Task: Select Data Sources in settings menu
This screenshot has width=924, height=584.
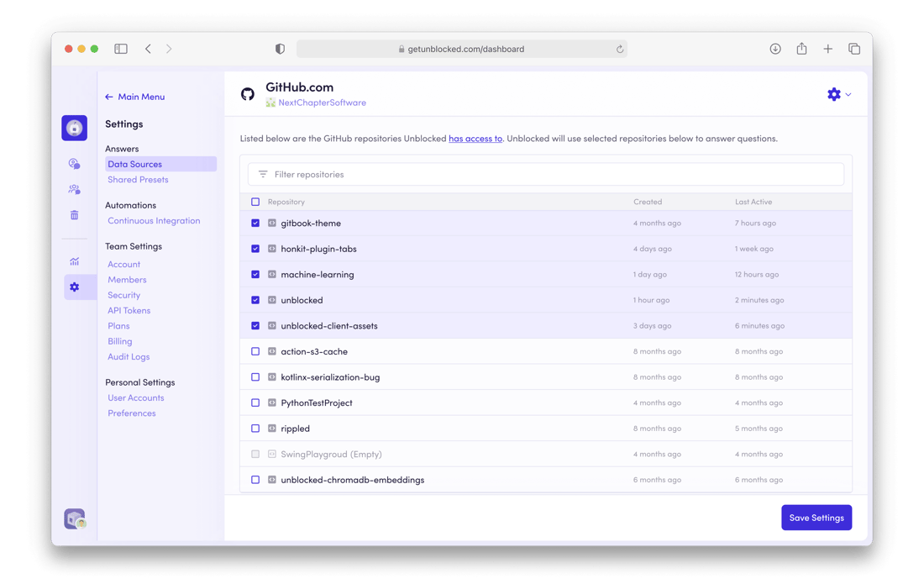Action: coord(161,164)
